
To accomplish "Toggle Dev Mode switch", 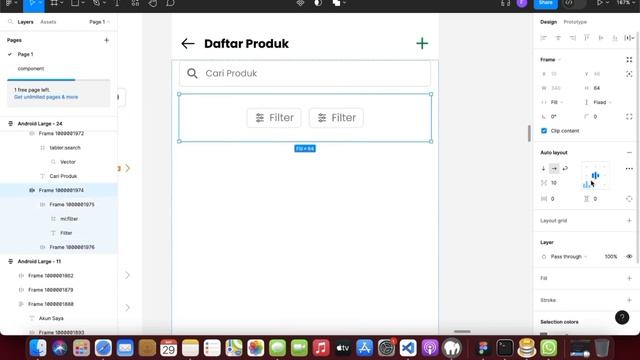I will (x=574, y=3).
